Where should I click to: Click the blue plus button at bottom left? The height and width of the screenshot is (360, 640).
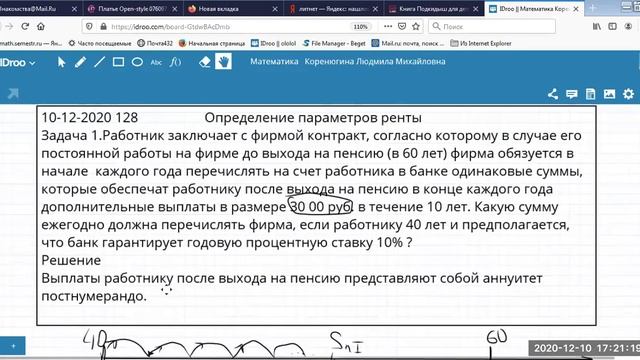tap(13, 346)
